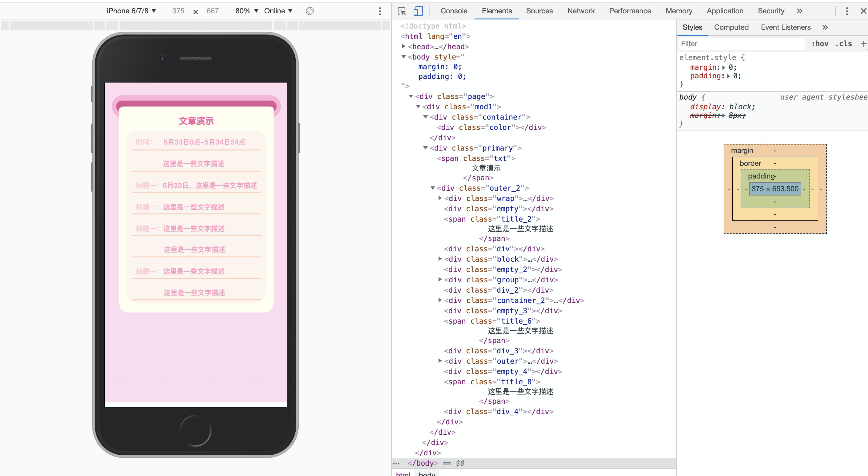
Task: Select the div class color node
Action: click(491, 127)
